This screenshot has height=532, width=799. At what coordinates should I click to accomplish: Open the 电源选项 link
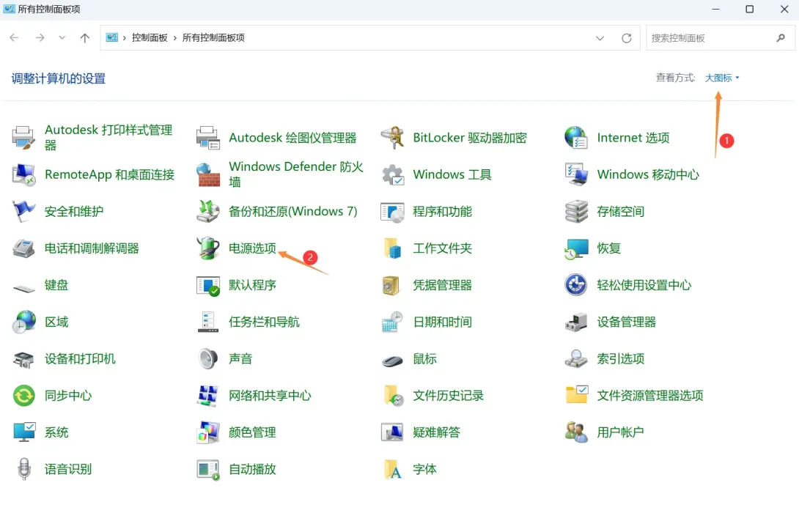point(252,248)
